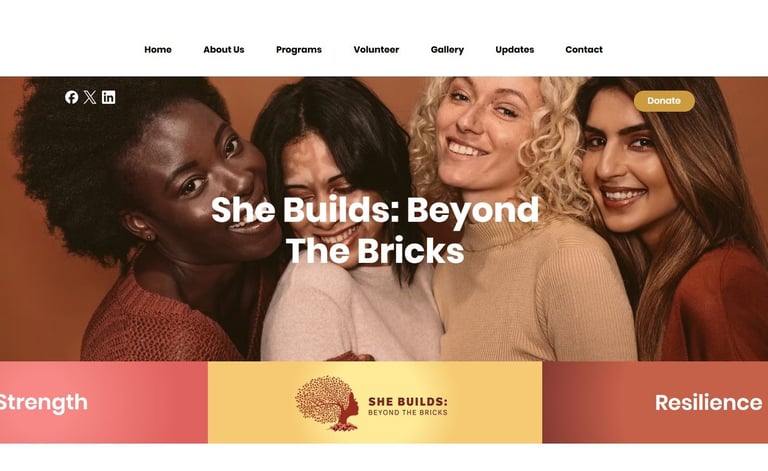Click the 'BEYOND THE BRICKS' logo subtitle
Image resolution: width=768 pixels, height=471 pixels.
408,413
